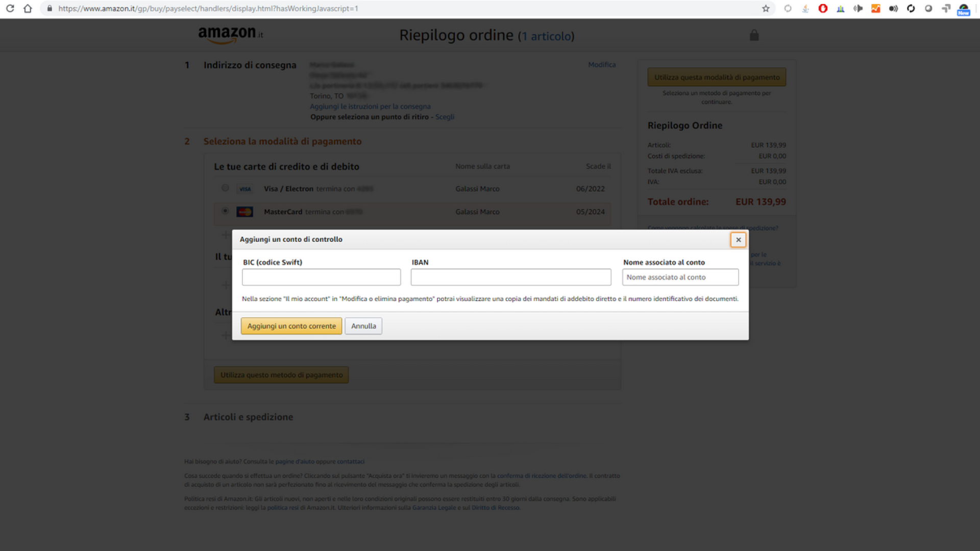The height and width of the screenshot is (551, 980).
Task: Click 'Galassi Marco' name on the Visa row
Action: pos(477,189)
